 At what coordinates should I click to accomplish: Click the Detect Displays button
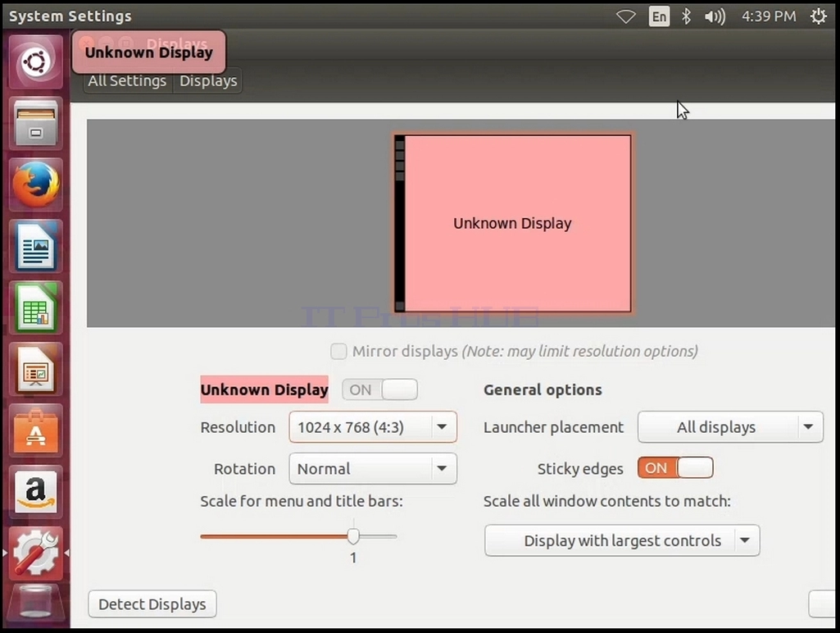coord(152,604)
